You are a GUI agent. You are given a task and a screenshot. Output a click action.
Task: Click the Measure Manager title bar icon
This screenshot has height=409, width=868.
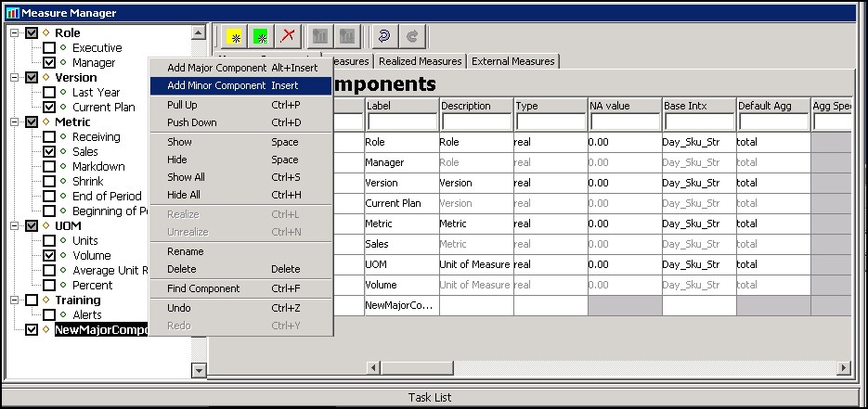12,13
